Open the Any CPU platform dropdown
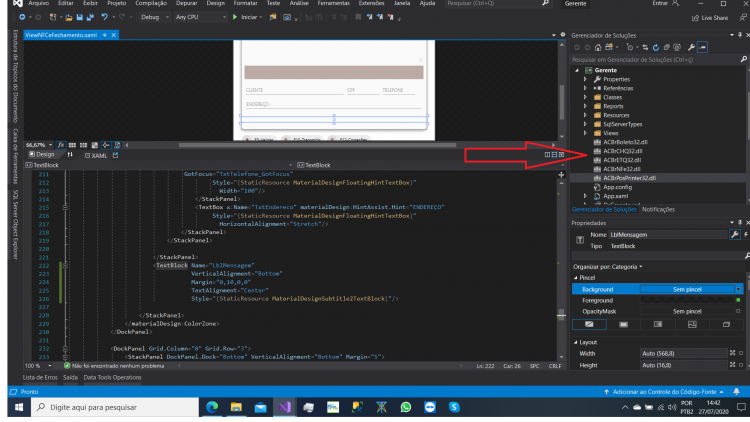This screenshot has height=422, width=750. tap(200, 17)
